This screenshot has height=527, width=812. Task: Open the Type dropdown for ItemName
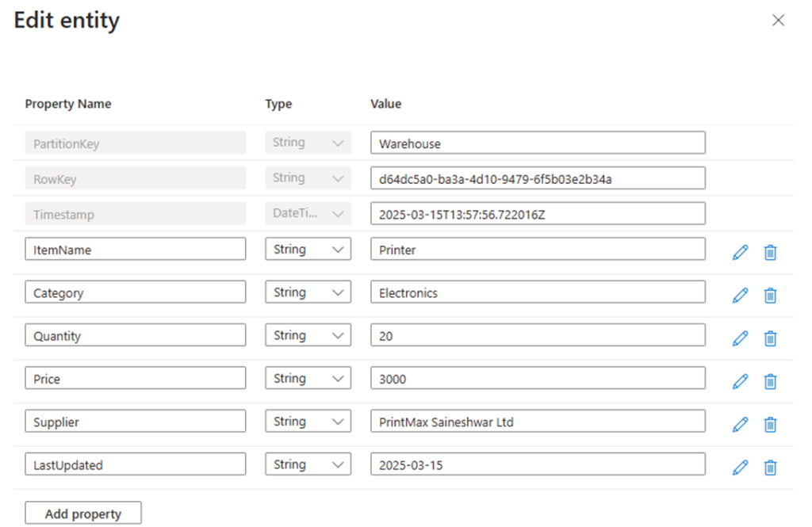308,249
